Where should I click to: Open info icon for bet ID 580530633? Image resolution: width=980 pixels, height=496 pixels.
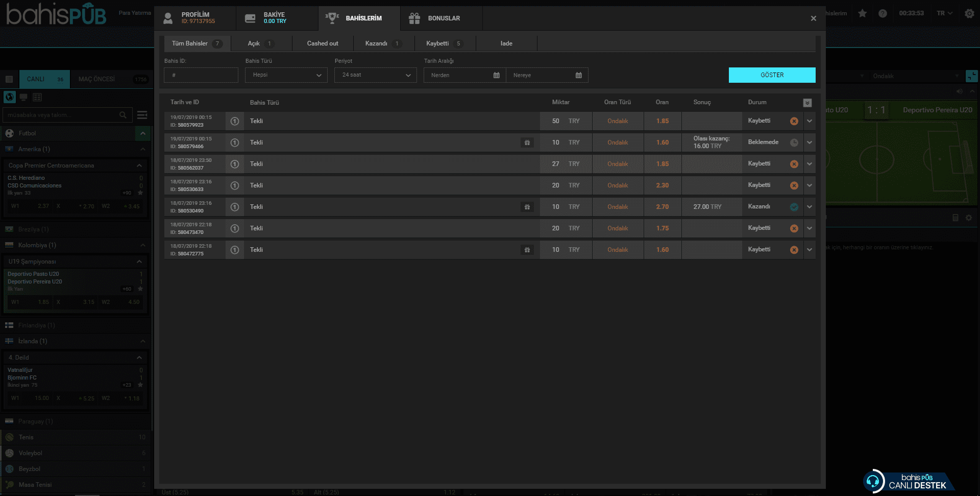(x=235, y=185)
